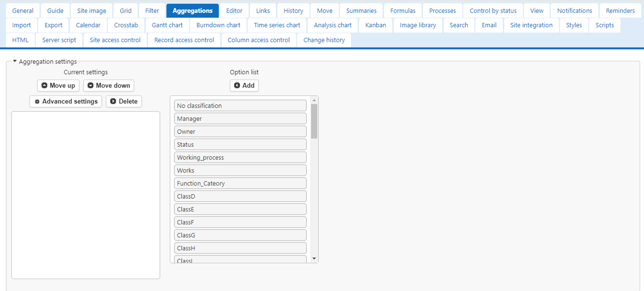Select "No classification" in the option list
Screen dimensions: 644x291
tap(240, 106)
